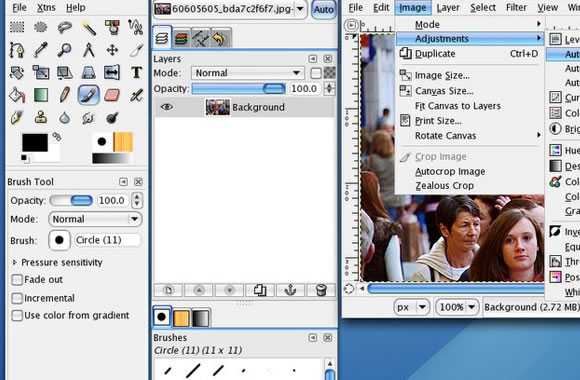
Task: Click the Background layer thumbnail
Action: (218, 107)
